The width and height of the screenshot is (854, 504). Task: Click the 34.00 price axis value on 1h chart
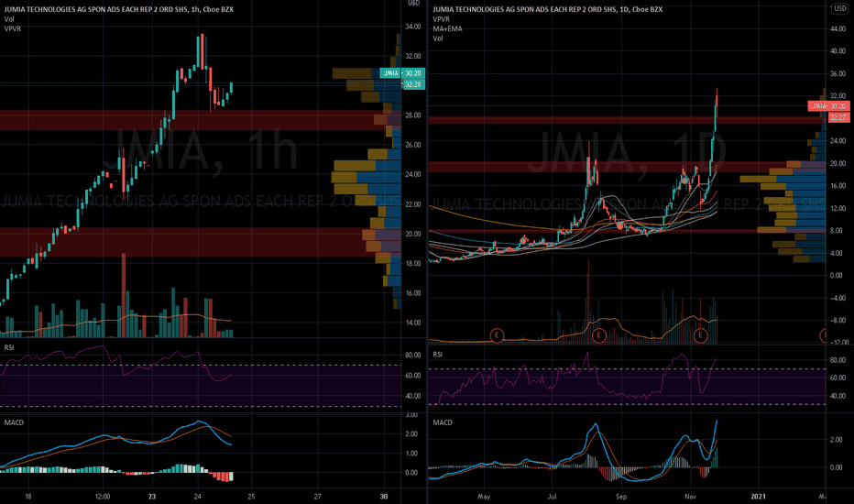(413, 27)
